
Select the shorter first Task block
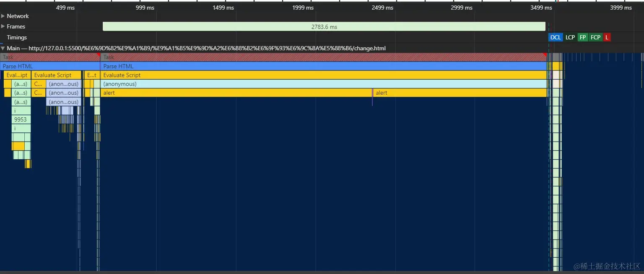click(50, 57)
